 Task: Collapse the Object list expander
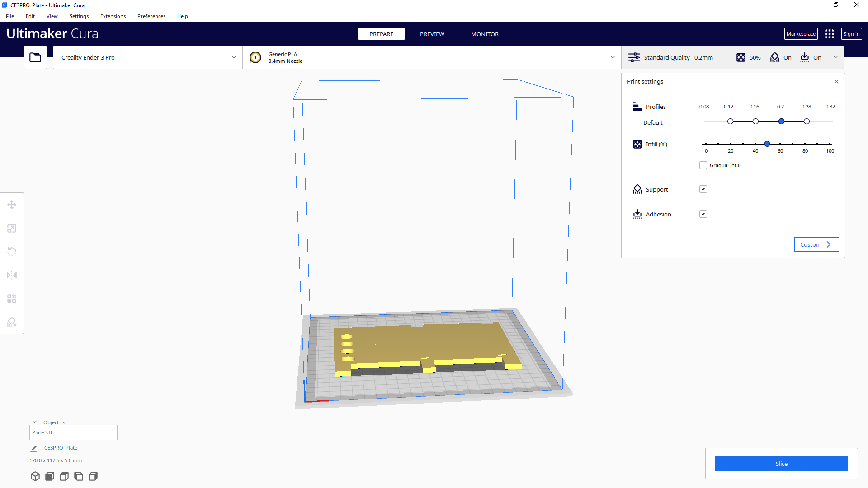point(35,422)
